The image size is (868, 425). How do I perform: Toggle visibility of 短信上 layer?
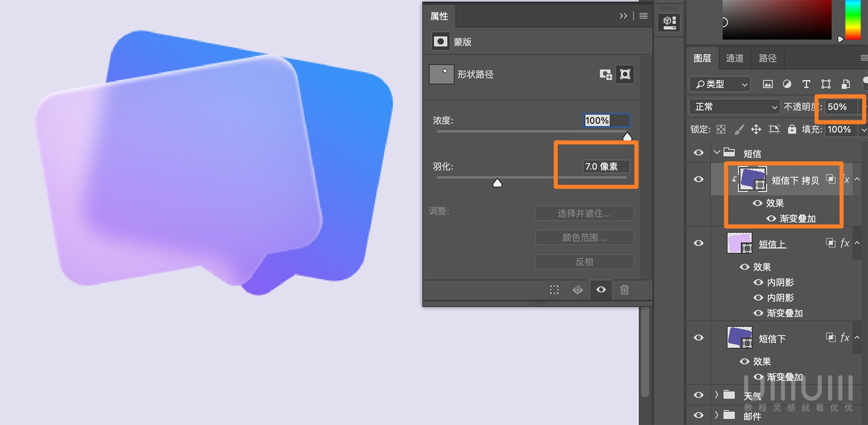[x=698, y=243]
